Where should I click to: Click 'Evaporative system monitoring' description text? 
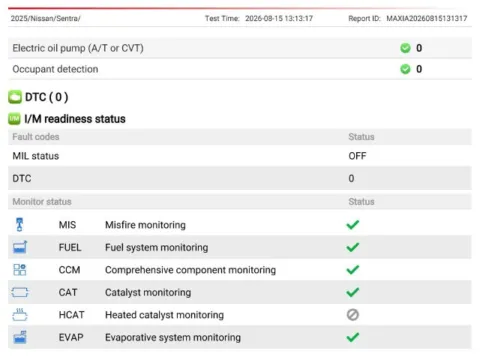click(x=173, y=337)
